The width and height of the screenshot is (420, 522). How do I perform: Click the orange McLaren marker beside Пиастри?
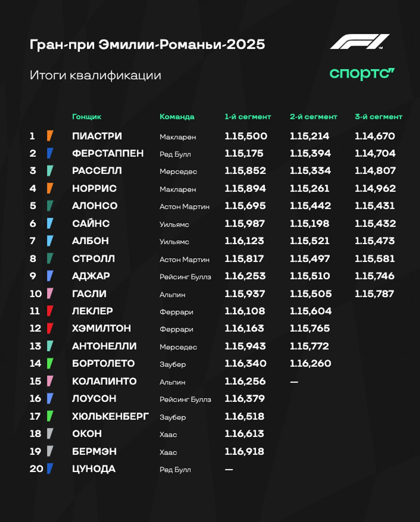(x=50, y=136)
